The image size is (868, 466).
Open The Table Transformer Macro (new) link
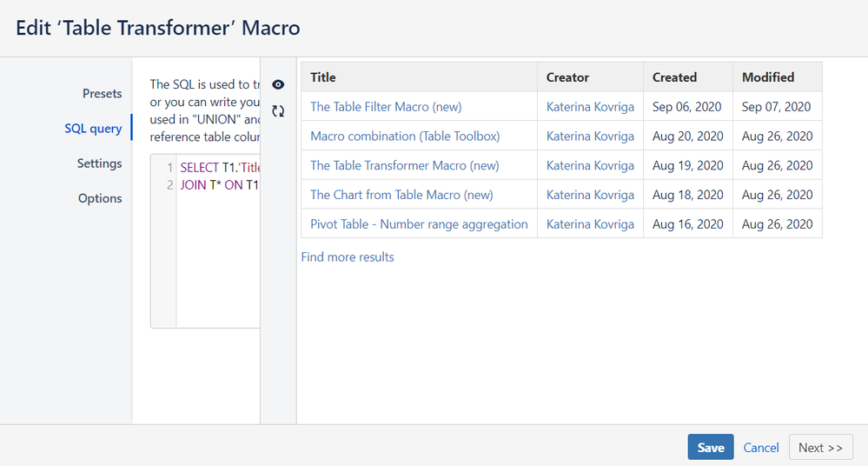404,165
